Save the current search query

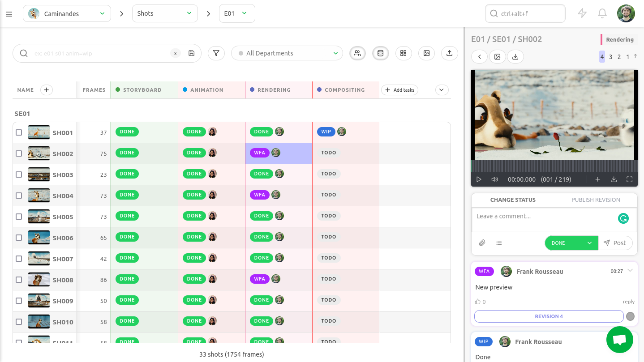[192, 53]
